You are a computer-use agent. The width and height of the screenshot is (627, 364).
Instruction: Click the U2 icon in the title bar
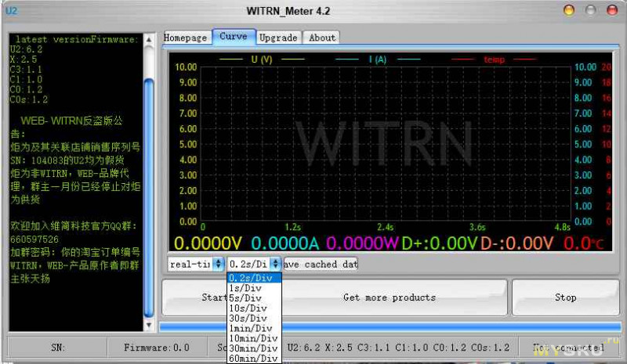click(12, 10)
